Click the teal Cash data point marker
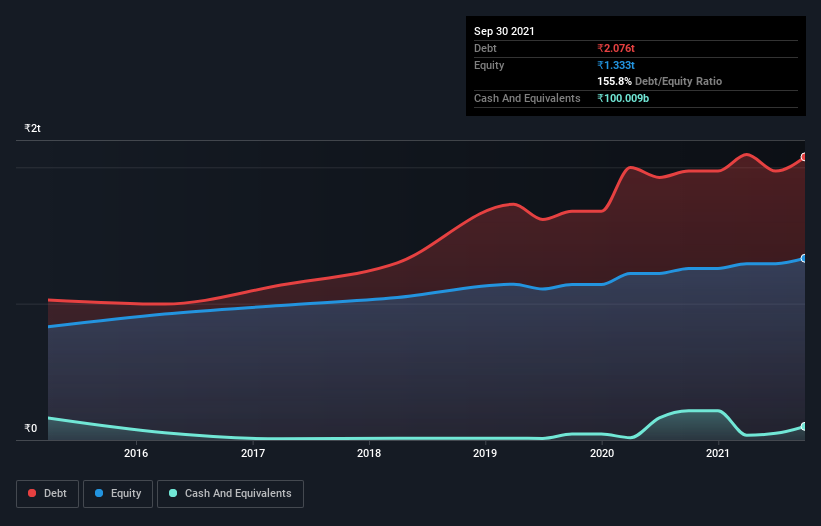 [x=804, y=427]
